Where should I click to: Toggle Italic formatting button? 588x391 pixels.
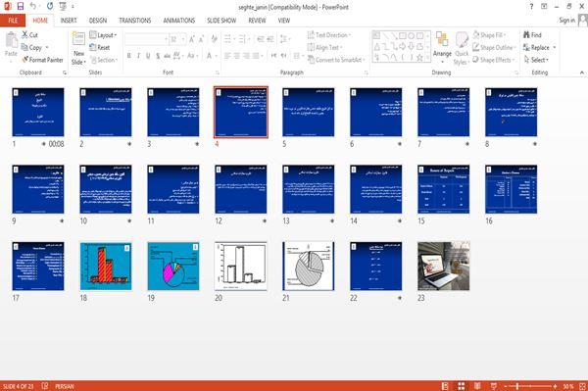138,56
